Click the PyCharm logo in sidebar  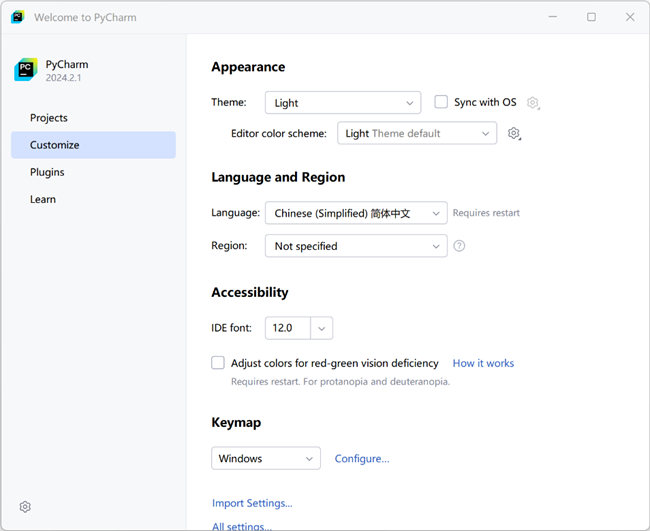[26, 70]
